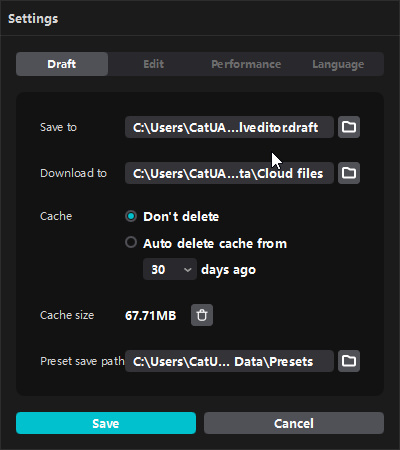Select the Don't delete radio button
400x450 pixels.
point(131,216)
